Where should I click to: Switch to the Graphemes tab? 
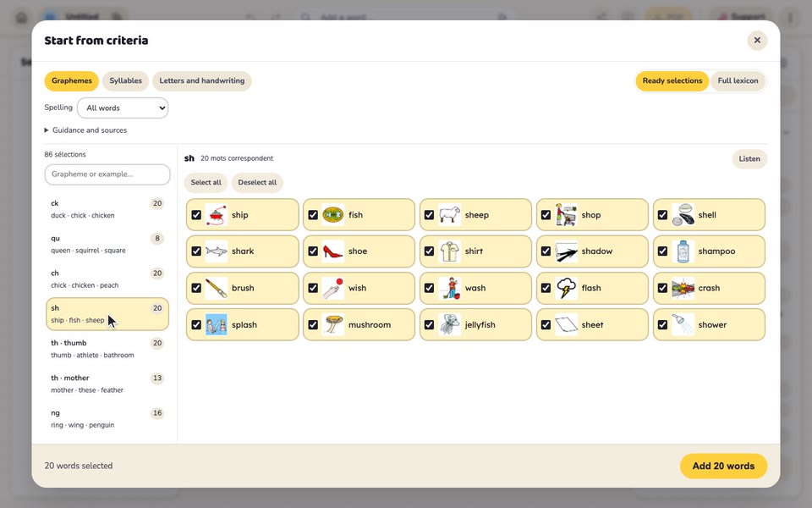pyautogui.click(x=71, y=81)
